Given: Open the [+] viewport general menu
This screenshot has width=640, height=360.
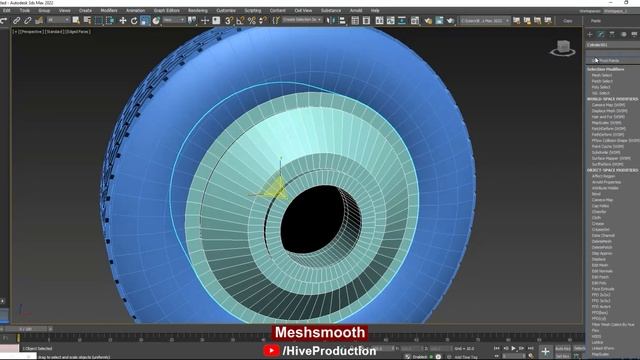Looking at the screenshot, I should 15,31.
